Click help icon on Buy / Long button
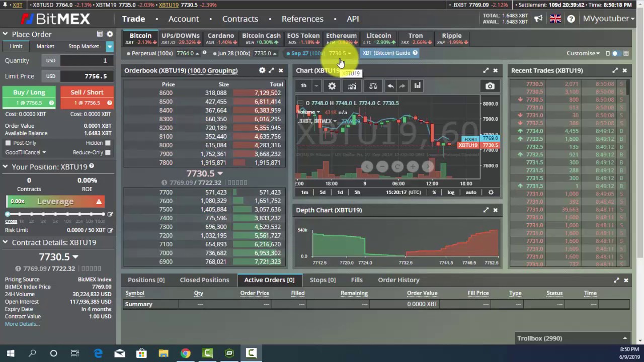Image resolution: width=644 pixels, height=362 pixels. pyautogui.click(x=51, y=103)
